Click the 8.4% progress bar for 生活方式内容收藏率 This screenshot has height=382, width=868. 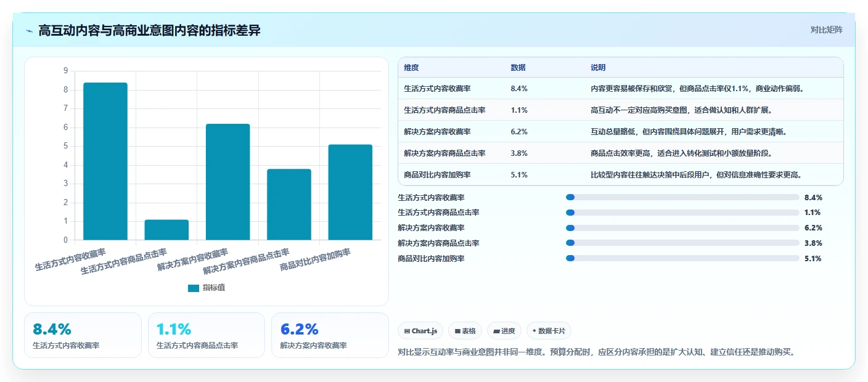[682, 197]
